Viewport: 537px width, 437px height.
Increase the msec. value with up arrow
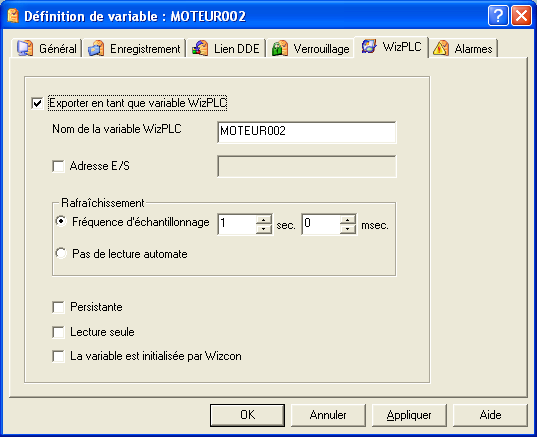tap(348, 220)
